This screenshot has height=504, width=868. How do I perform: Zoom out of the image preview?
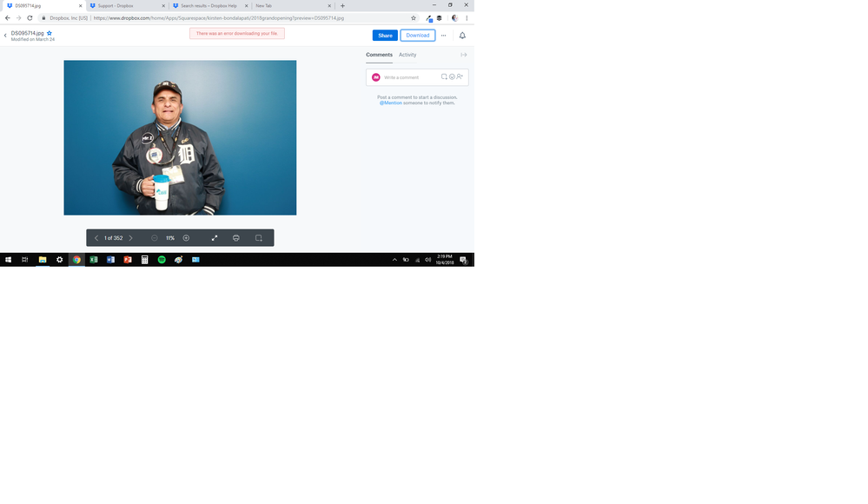(x=155, y=238)
